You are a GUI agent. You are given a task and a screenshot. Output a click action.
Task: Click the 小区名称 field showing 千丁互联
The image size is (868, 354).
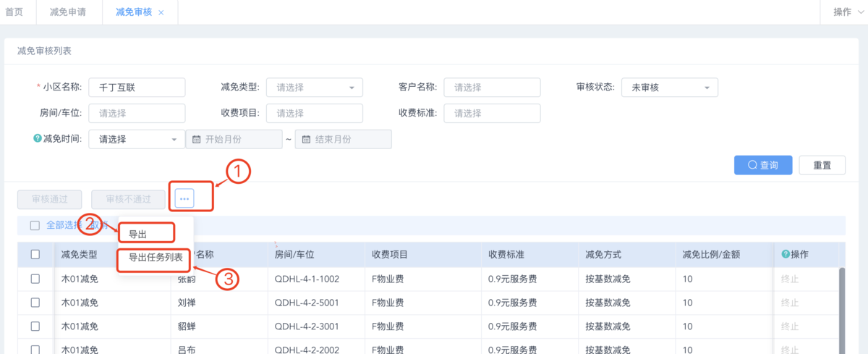[137, 88]
